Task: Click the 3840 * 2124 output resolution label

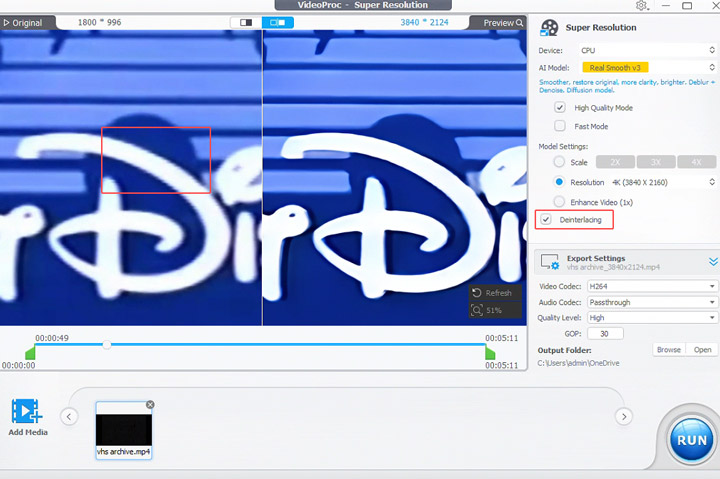Action: [x=424, y=23]
